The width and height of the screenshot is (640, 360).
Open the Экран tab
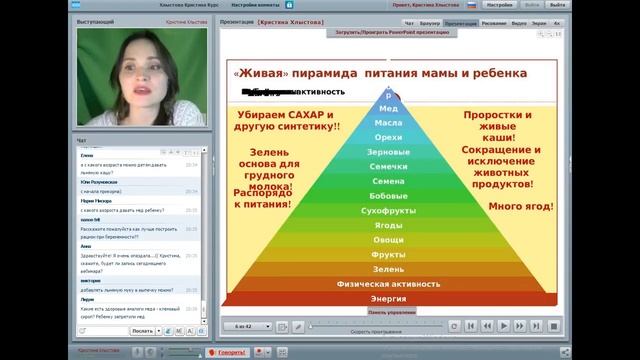tap(539, 23)
